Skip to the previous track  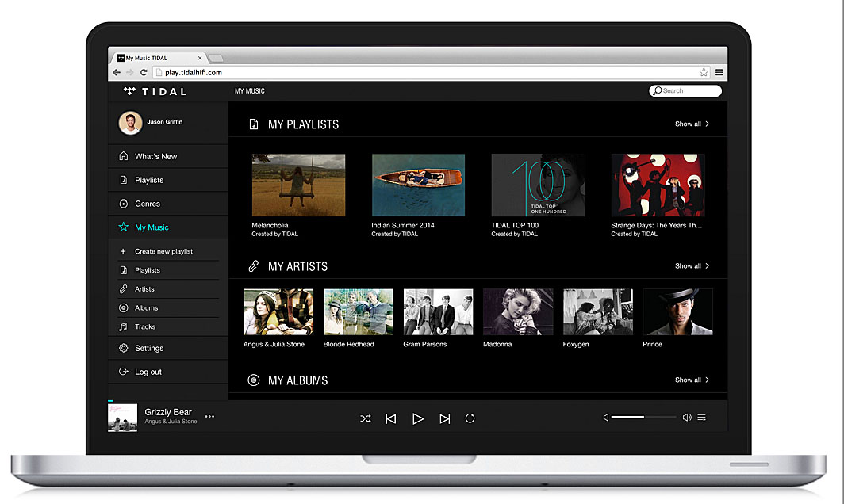pyautogui.click(x=390, y=418)
